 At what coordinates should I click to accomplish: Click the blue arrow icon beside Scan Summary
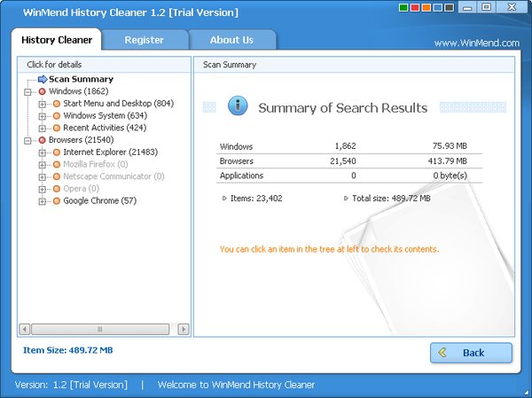click(x=43, y=80)
